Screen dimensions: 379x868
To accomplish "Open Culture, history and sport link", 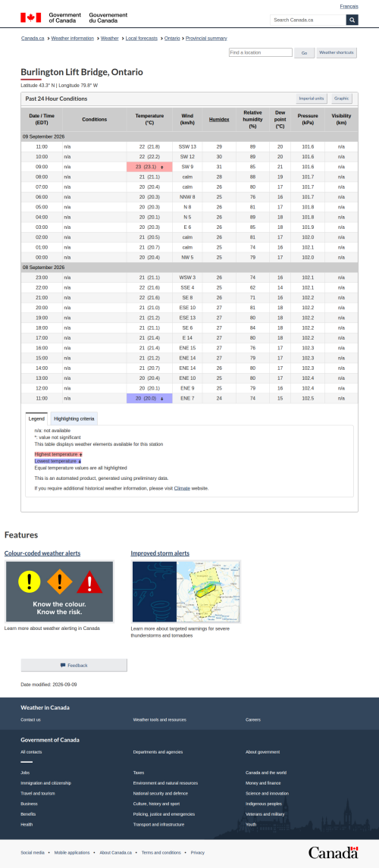I will pos(157,804).
